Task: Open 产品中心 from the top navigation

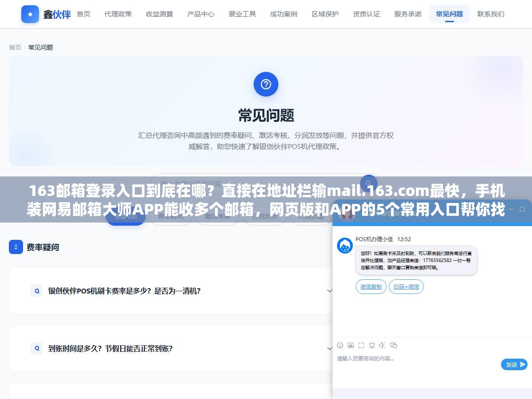Action: click(201, 14)
